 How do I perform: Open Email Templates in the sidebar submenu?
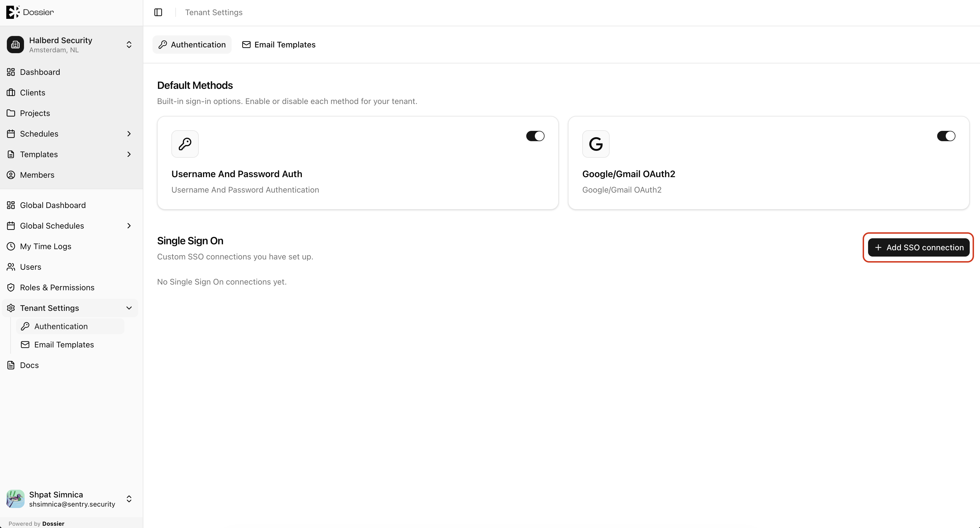click(x=70, y=345)
